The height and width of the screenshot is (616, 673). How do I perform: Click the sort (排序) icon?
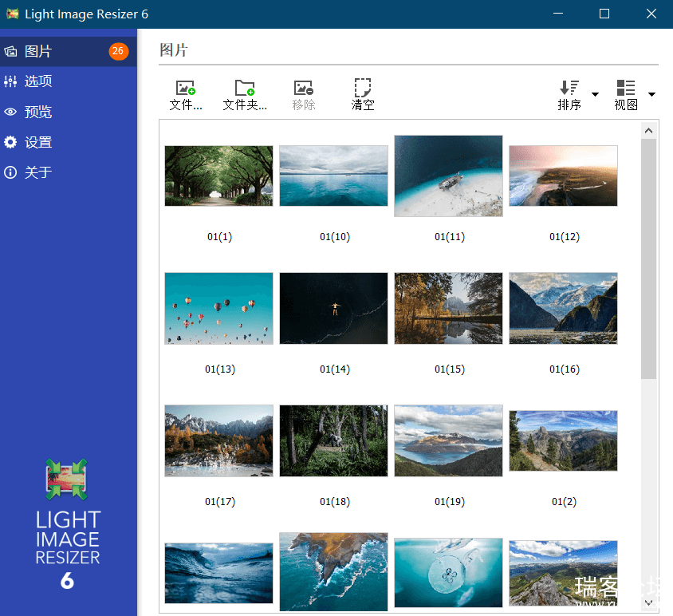point(569,88)
